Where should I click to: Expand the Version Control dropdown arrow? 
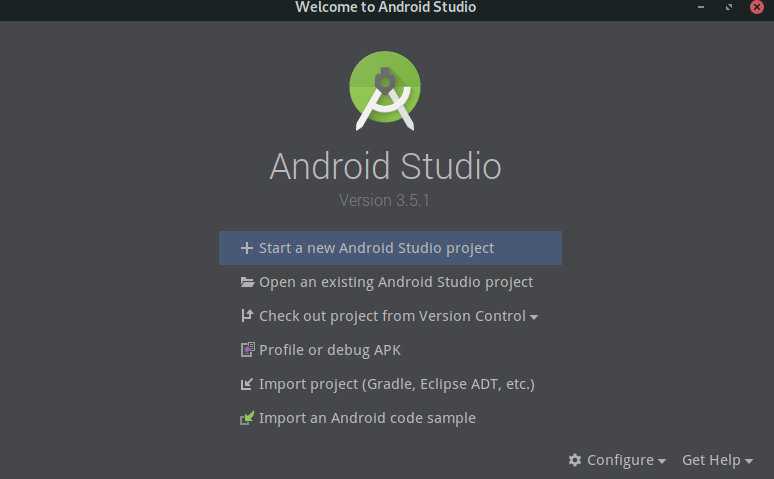[x=534, y=317]
